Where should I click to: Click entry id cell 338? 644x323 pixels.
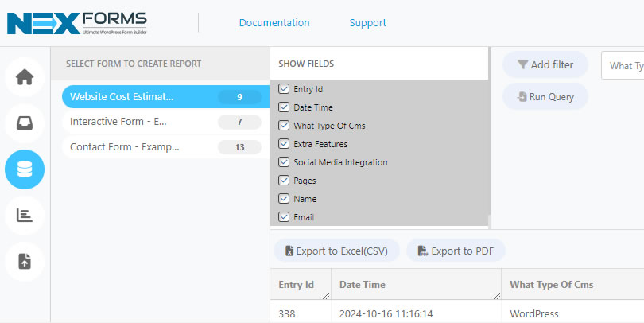point(287,314)
